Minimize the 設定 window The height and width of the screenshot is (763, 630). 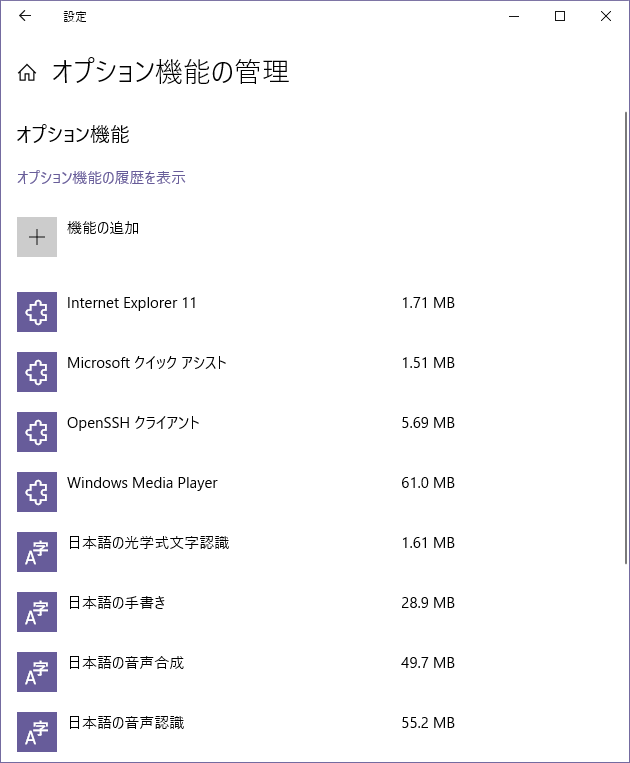(514, 17)
